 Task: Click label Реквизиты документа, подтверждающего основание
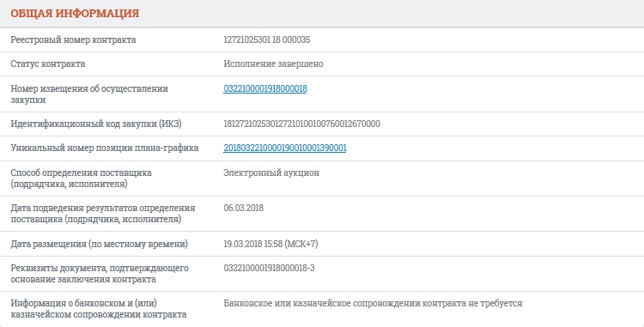[100, 274]
